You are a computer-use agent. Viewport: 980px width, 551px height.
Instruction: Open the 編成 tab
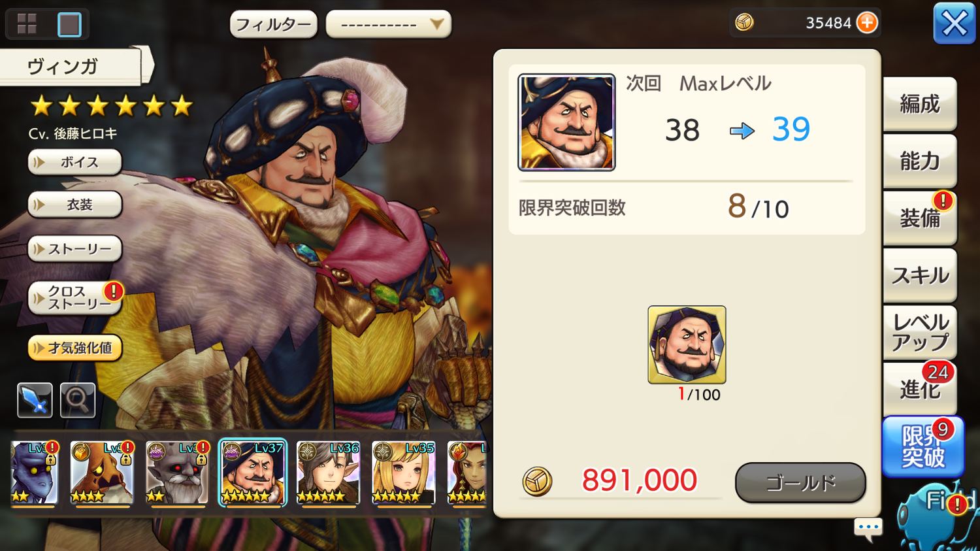pyautogui.click(x=920, y=104)
